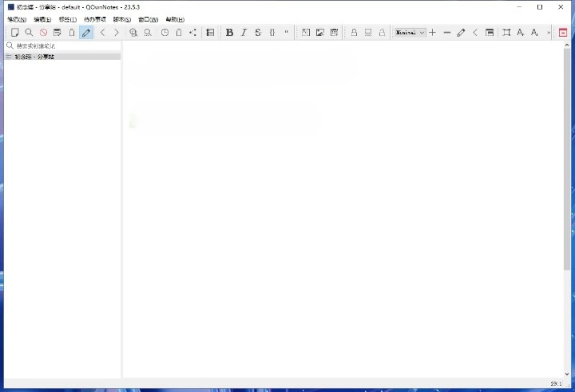Apply strikethrough formatting with the S icon
The image size is (575, 392).
tap(258, 33)
